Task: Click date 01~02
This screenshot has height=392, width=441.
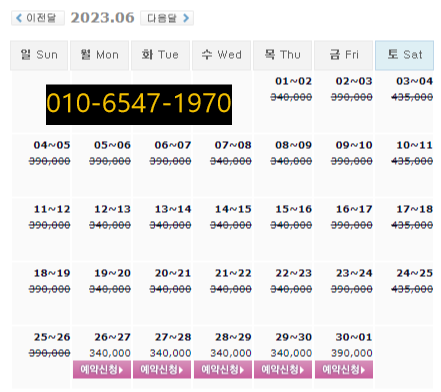Action: 293,81
